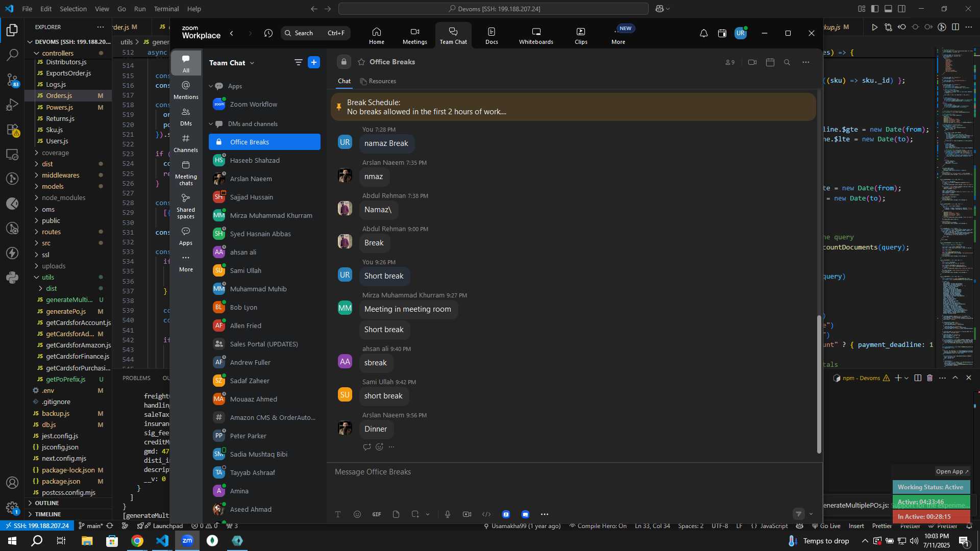Open Haseeb Shahzad chat

(264, 160)
